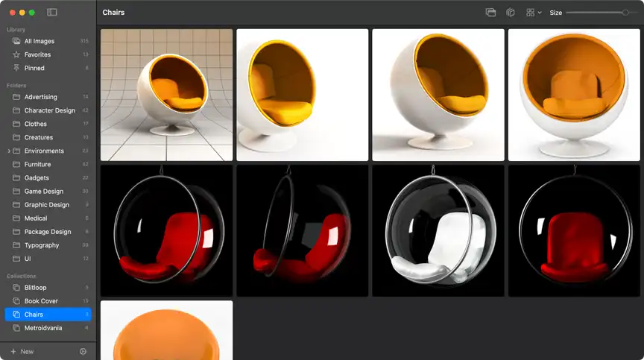Select the white cushion bubble chair thumbnail
This screenshot has width=644, height=360.
tap(438, 231)
